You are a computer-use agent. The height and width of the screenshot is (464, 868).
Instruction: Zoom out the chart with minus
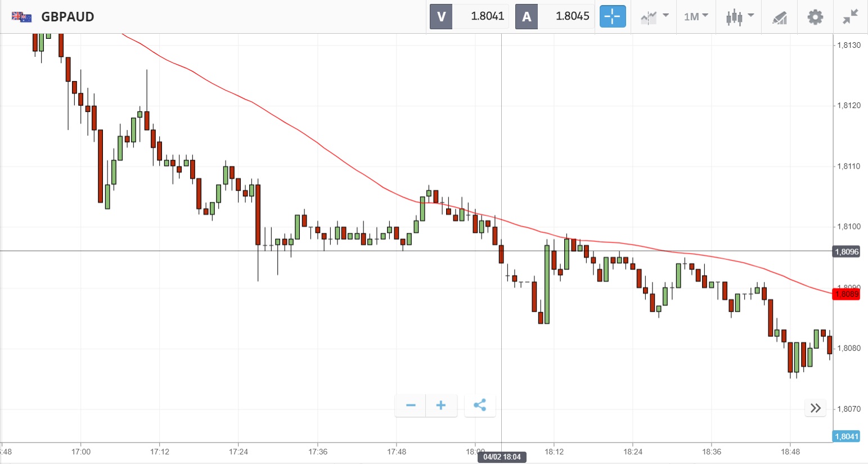tap(411, 406)
